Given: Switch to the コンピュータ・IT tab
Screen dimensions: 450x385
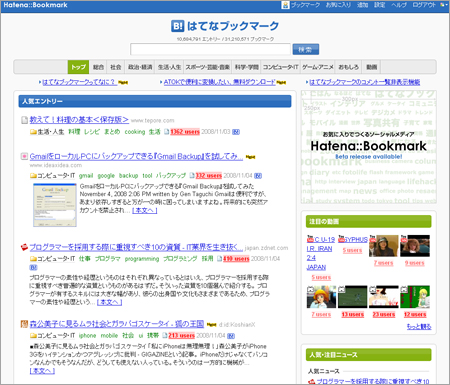Looking at the screenshot, I should [x=281, y=67].
